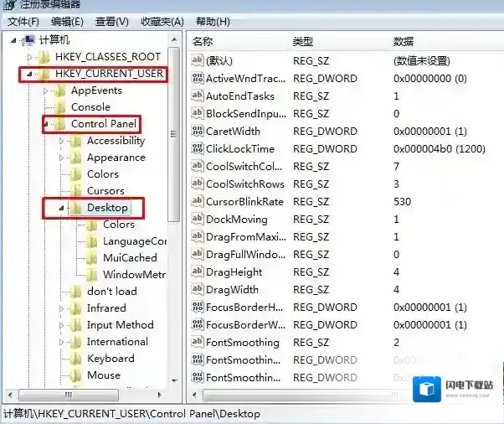
Task: Click the string icon beside AutoEndTasks
Action: coord(198,96)
